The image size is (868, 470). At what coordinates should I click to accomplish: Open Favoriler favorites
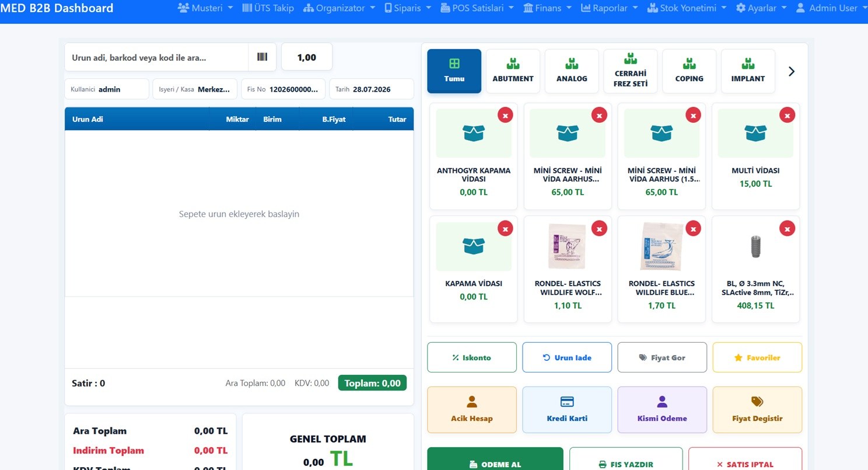pyautogui.click(x=757, y=357)
